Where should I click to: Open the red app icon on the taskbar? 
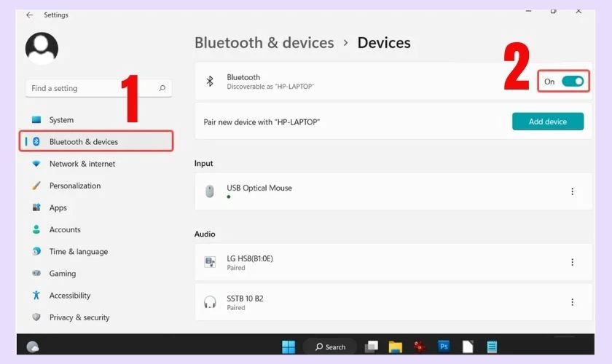[x=420, y=347]
